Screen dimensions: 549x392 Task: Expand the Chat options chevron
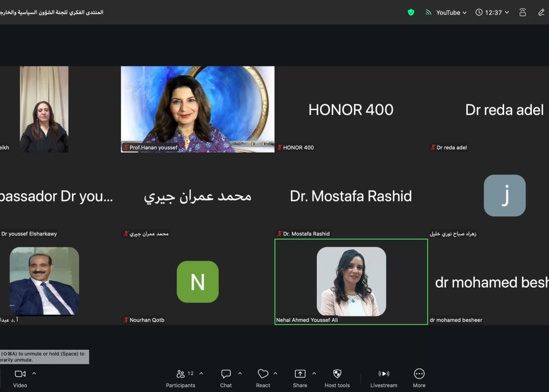(240, 373)
